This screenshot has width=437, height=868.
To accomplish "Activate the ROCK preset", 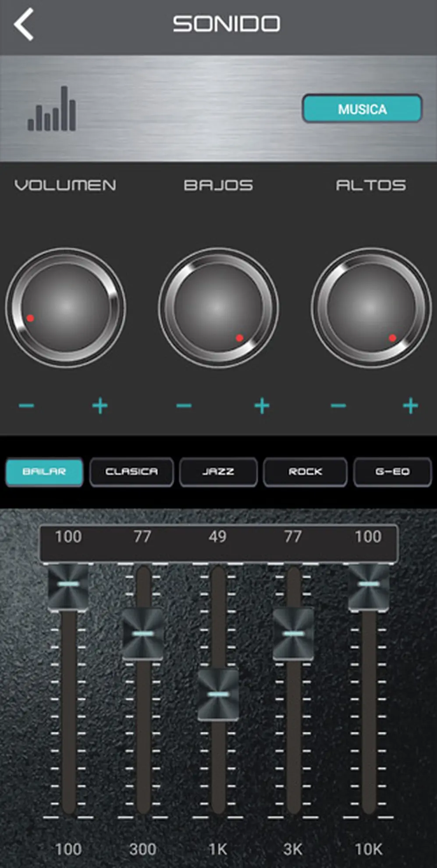I will tap(305, 472).
